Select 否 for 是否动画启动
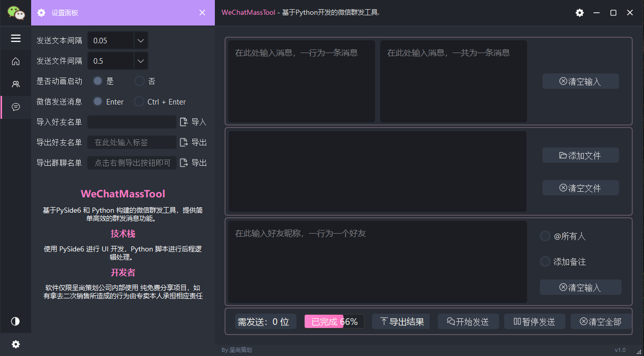 (x=139, y=81)
